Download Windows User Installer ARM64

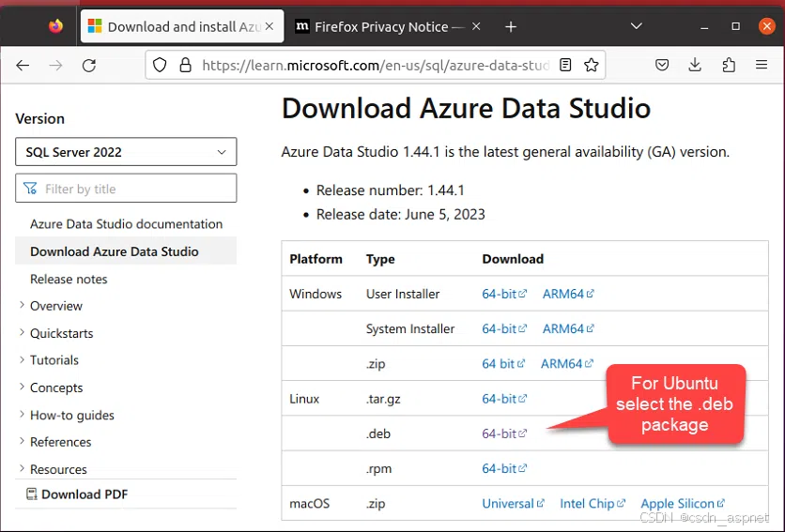(568, 294)
